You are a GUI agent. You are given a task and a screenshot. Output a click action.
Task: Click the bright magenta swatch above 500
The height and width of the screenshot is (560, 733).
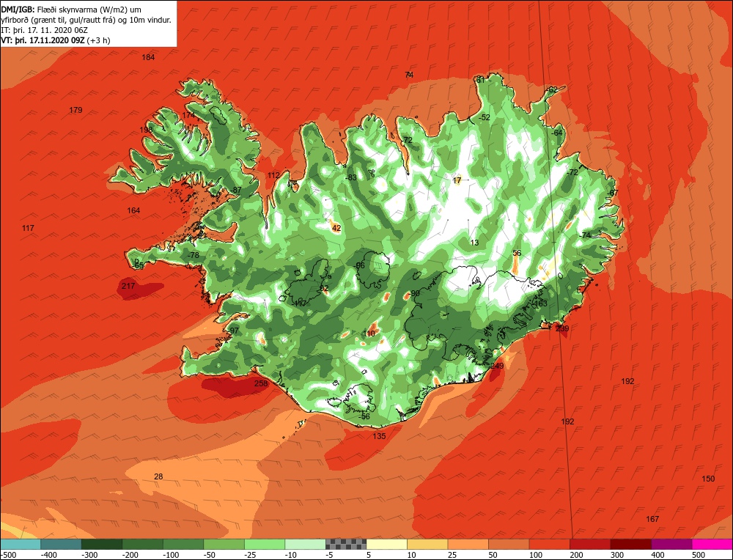tap(712, 544)
